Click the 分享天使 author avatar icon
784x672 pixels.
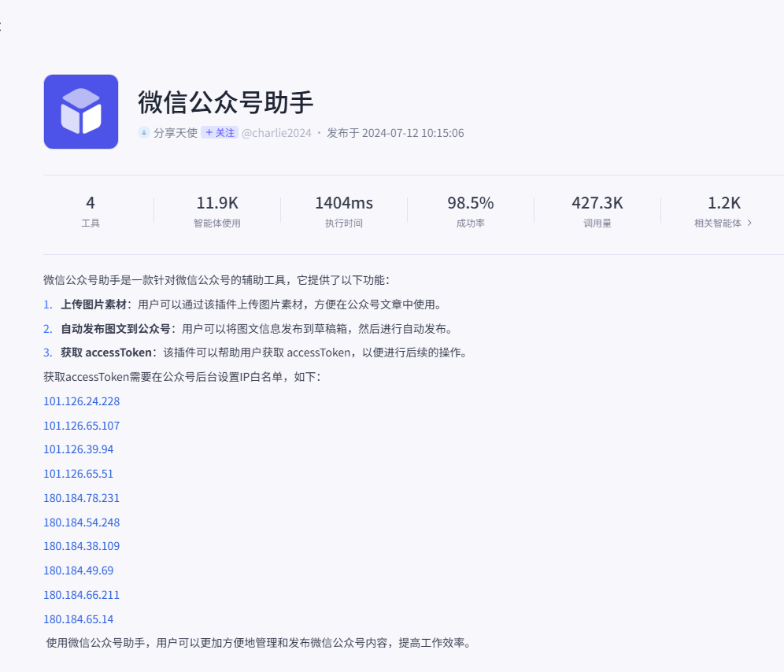click(144, 132)
